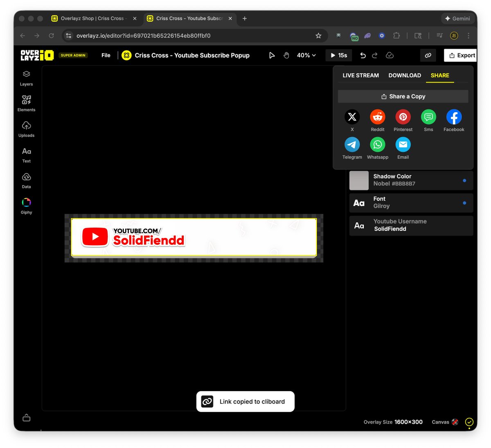
Task: Click the Overlayz logo
Action: tap(37, 55)
